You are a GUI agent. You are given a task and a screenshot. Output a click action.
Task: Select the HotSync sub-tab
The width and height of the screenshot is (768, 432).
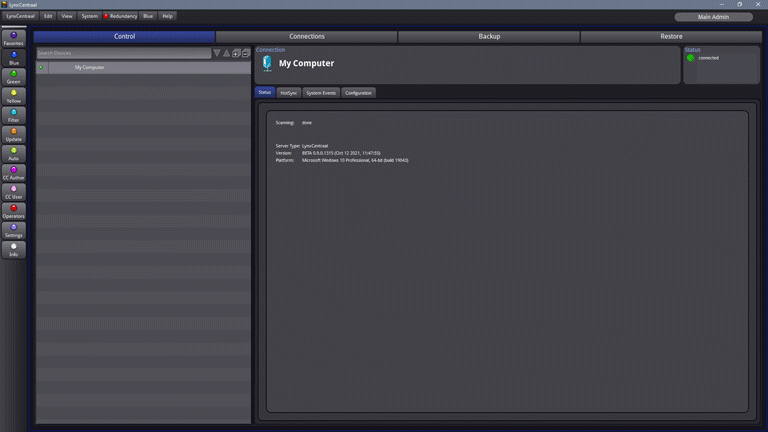click(289, 93)
